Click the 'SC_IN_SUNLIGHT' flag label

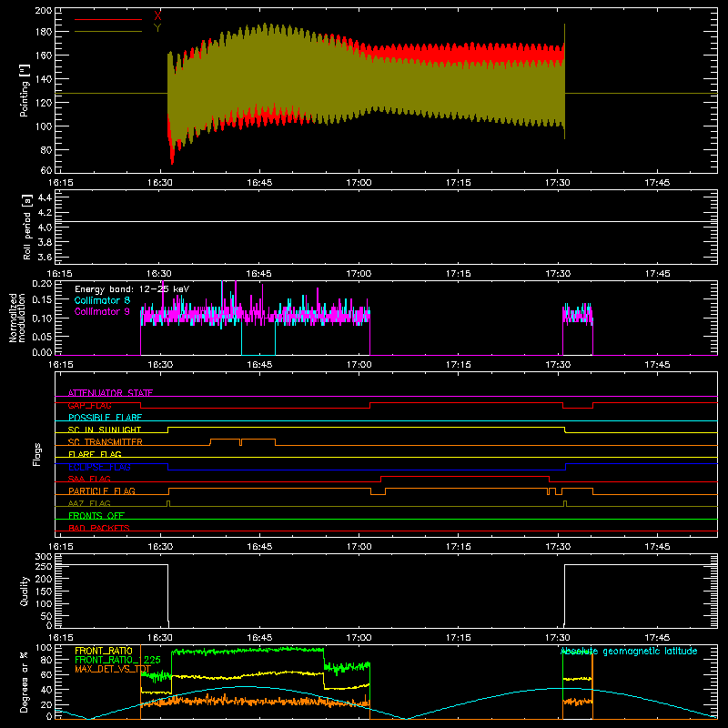[105, 430]
